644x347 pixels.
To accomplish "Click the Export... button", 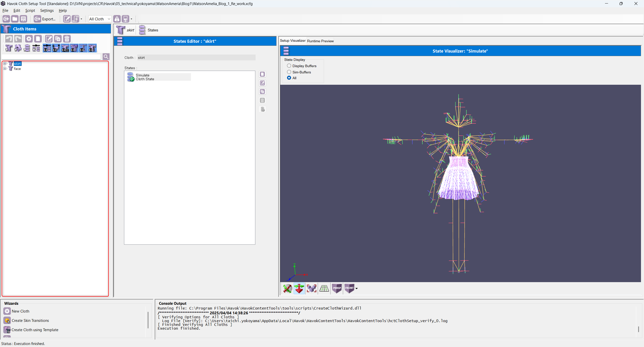I will 45,19.
